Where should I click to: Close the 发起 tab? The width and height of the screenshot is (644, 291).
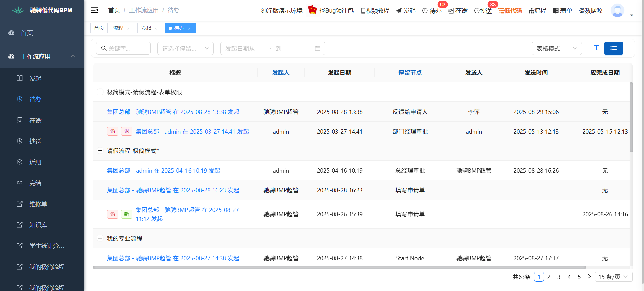pyautogui.click(x=156, y=28)
